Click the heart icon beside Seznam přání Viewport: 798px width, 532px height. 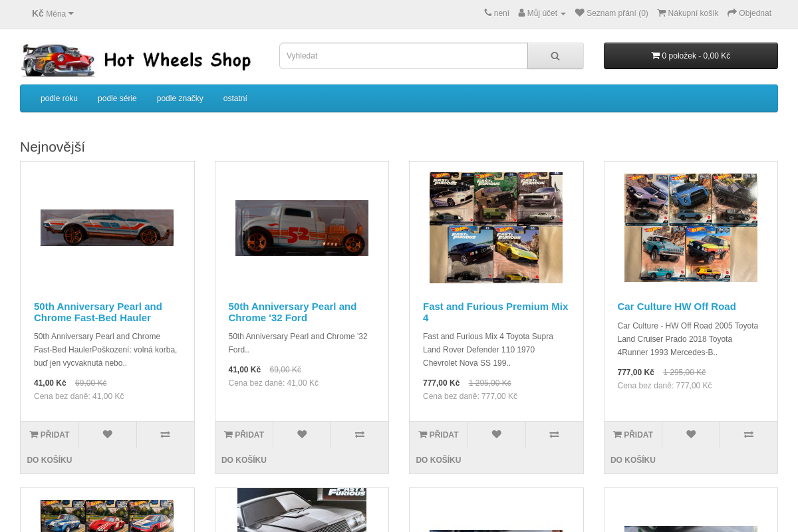coord(579,13)
